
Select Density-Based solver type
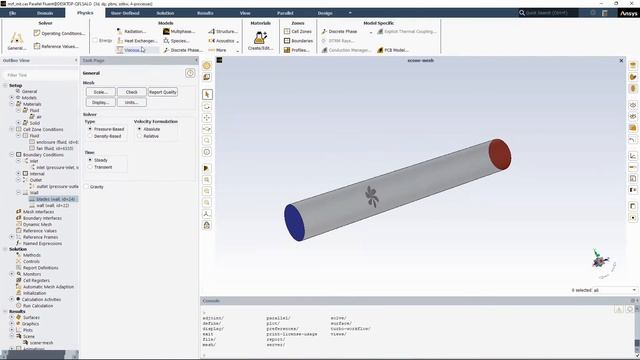[x=90, y=136]
